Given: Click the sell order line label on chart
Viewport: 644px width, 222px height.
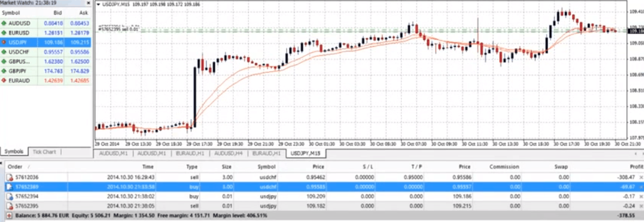Looking at the screenshot, I should 119,29.
